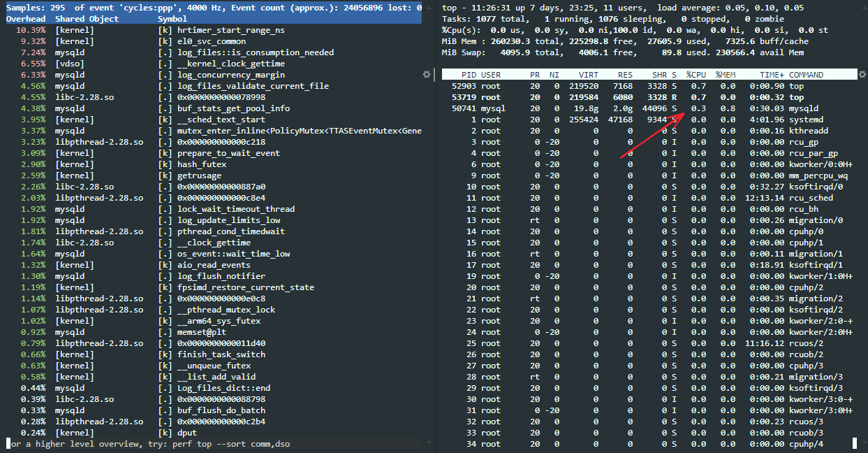Select the buf_flush_do_batch symbol row

pyautogui.click(x=213, y=410)
